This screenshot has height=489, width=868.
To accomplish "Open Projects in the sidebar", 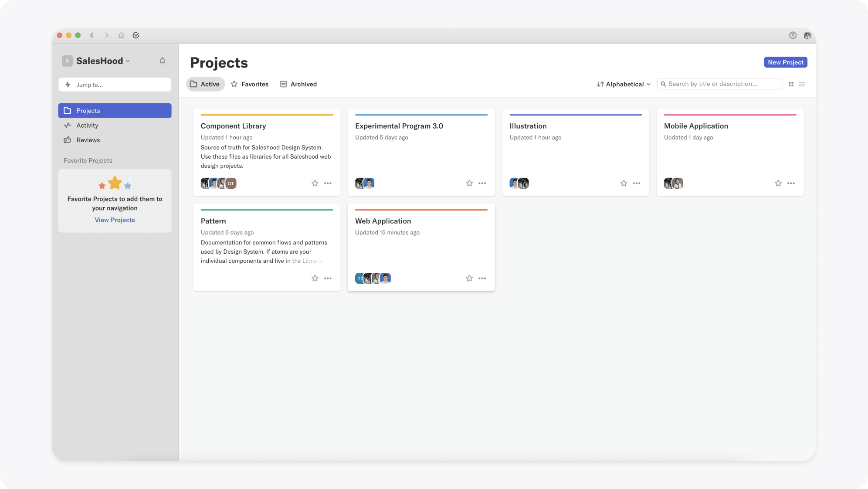I will pos(115,111).
